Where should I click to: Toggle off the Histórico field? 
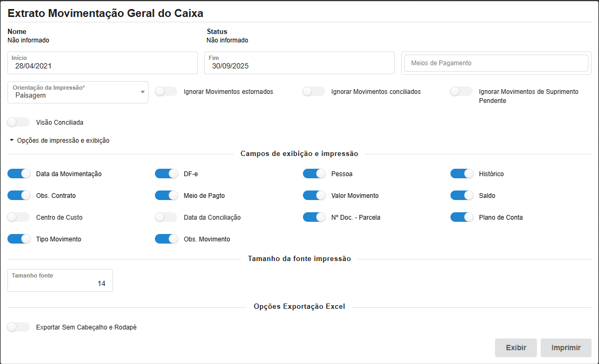click(461, 174)
